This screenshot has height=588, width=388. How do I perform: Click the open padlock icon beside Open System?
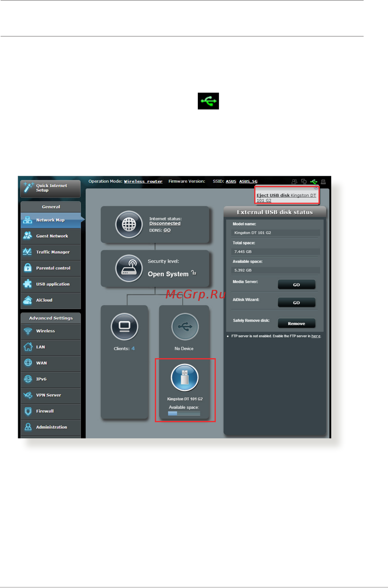pyautogui.click(x=194, y=273)
